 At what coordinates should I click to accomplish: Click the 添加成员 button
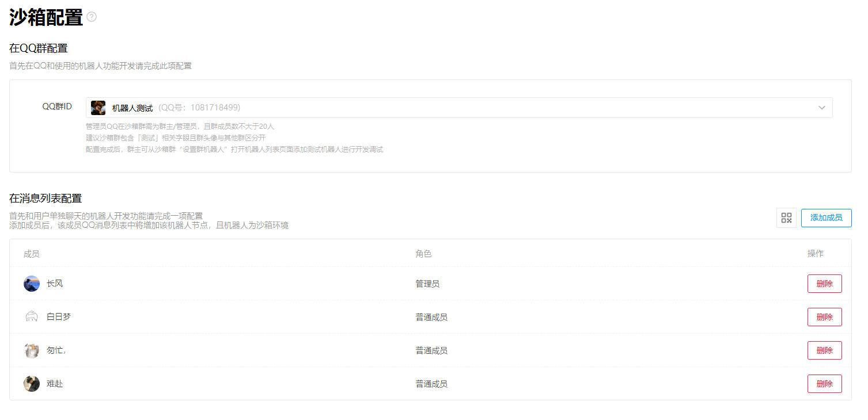826,218
